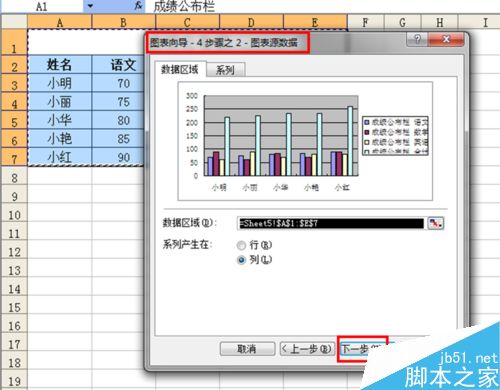Viewport: 500px width, 390px height.
Task: Click the select-all corner of the sheet
Action: coord(14,22)
